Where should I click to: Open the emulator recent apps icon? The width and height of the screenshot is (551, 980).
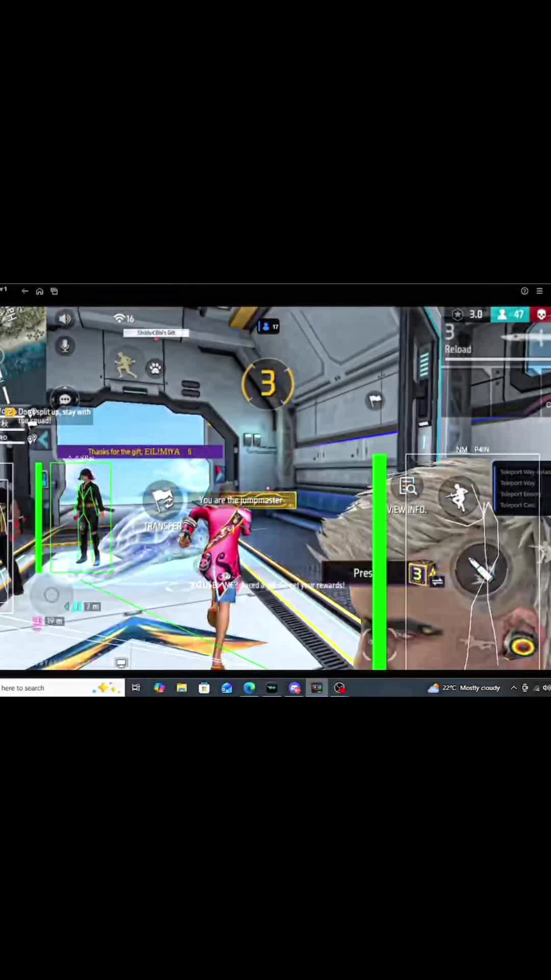click(54, 291)
